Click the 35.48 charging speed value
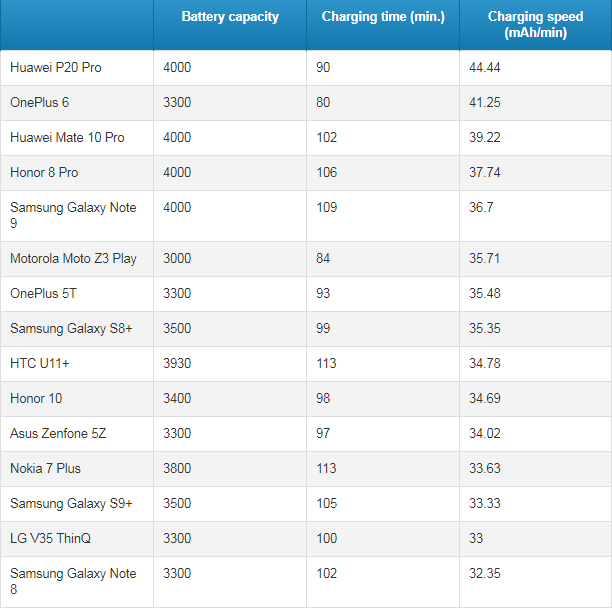 click(485, 293)
